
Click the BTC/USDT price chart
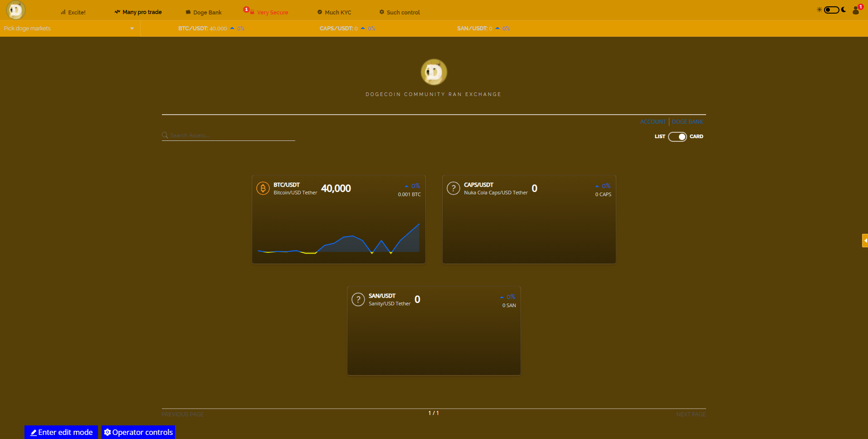pyautogui.click(x=338, y=238)
